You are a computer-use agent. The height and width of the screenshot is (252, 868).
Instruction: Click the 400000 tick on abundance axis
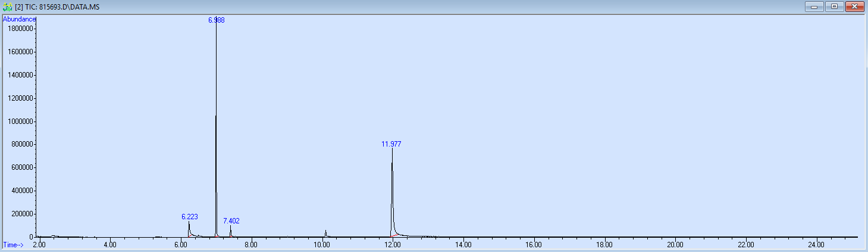point(21,191)
